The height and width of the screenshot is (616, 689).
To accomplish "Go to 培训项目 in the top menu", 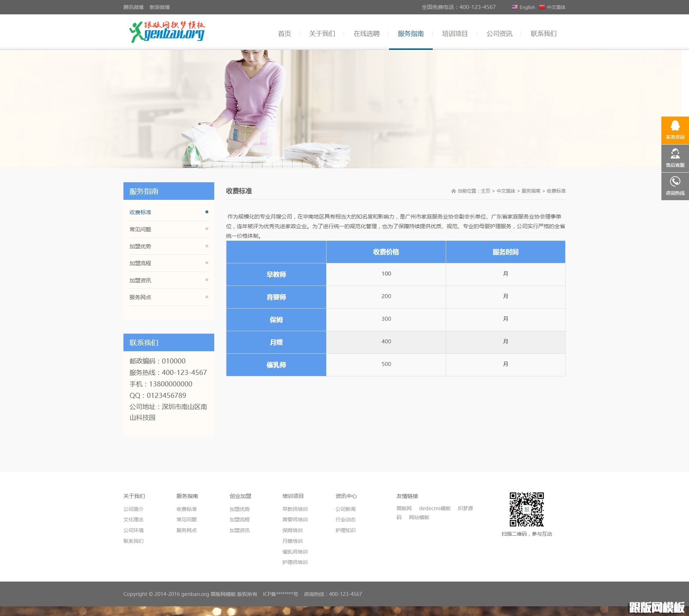I will click(455, 34).
